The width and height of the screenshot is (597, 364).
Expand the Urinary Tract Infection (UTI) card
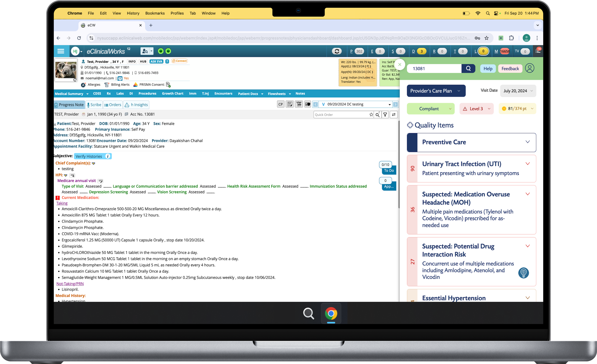pyautogui.click(x=527, y=164)
